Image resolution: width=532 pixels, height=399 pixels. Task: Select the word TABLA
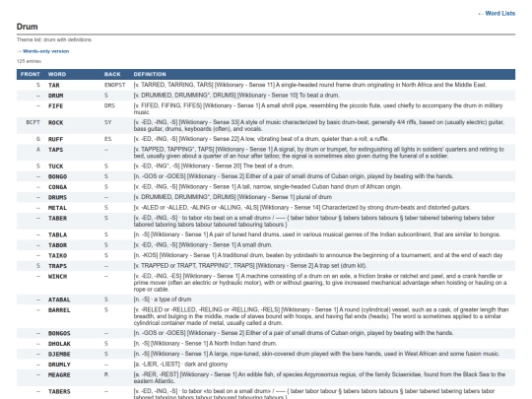coord(58,234)
